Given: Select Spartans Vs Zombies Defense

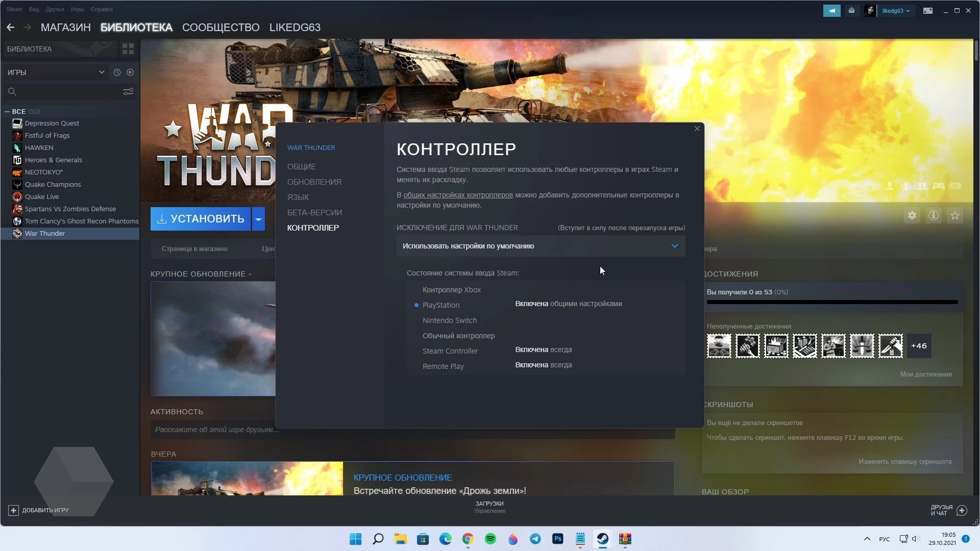Looking at the screenshot, I should click(70, 209).
